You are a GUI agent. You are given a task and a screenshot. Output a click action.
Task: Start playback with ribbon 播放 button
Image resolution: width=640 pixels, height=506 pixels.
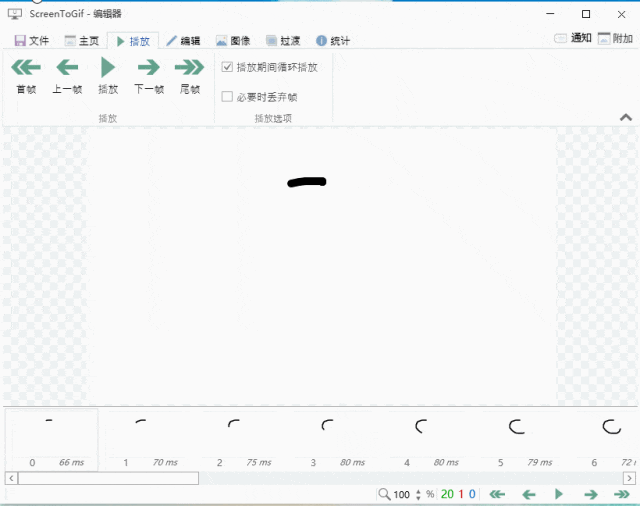(x=108, y=76)
